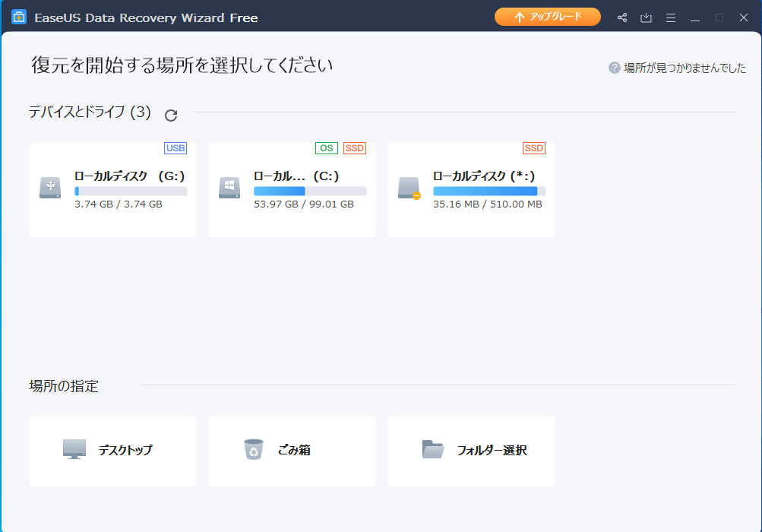The height and width of the screenshot is (532, 762).
Task: Open the hamburger menu in title bar
Action: coord(671,17)
